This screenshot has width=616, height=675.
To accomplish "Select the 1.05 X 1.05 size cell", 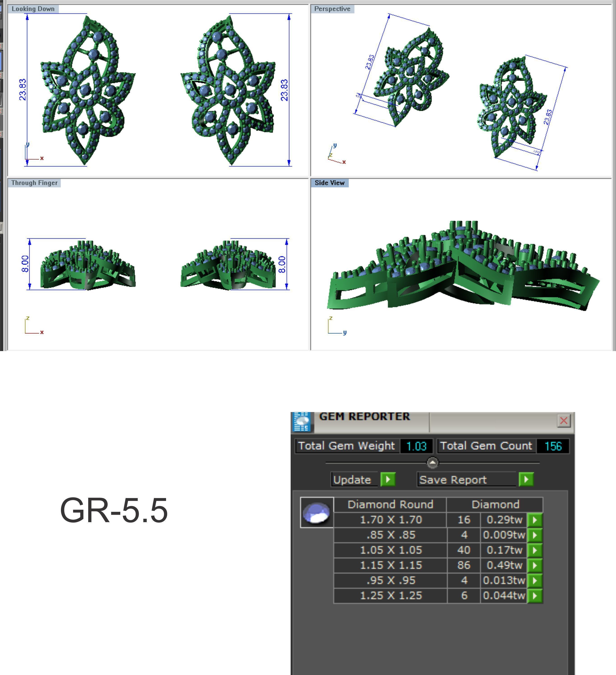I will pos(391,550).
